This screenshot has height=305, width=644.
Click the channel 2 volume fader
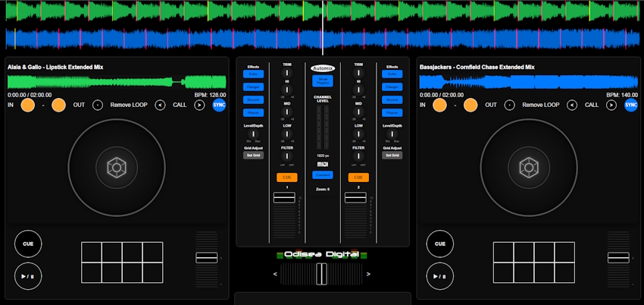coord(355,197)
